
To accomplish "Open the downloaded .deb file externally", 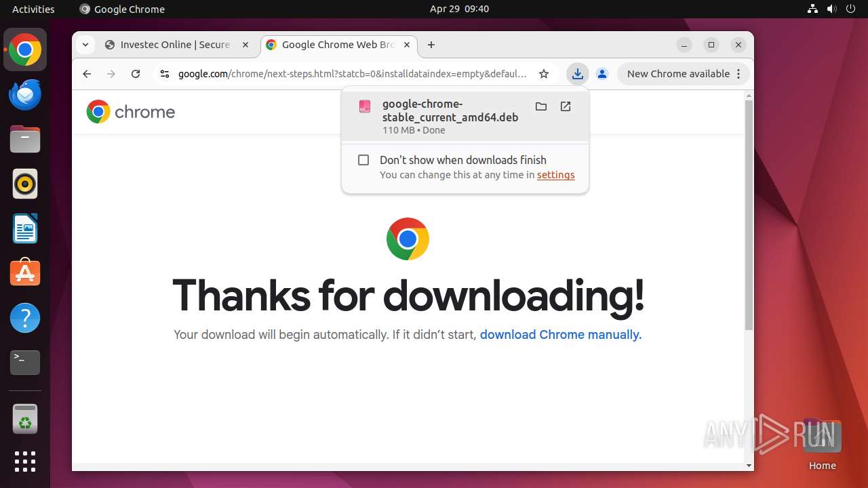I will point(566,106).
